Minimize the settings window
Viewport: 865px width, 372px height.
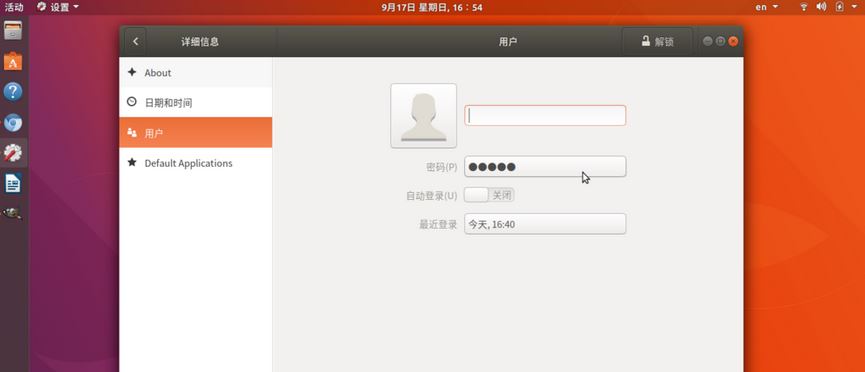(x=707, y=41)
